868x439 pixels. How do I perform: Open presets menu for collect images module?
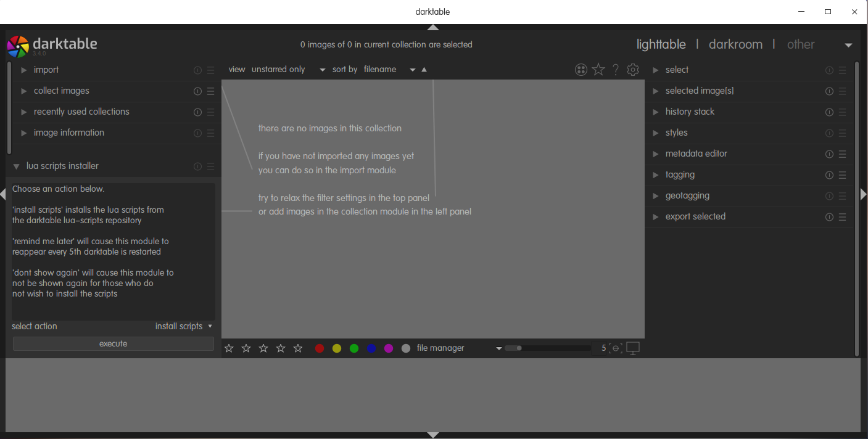[211, 91]
